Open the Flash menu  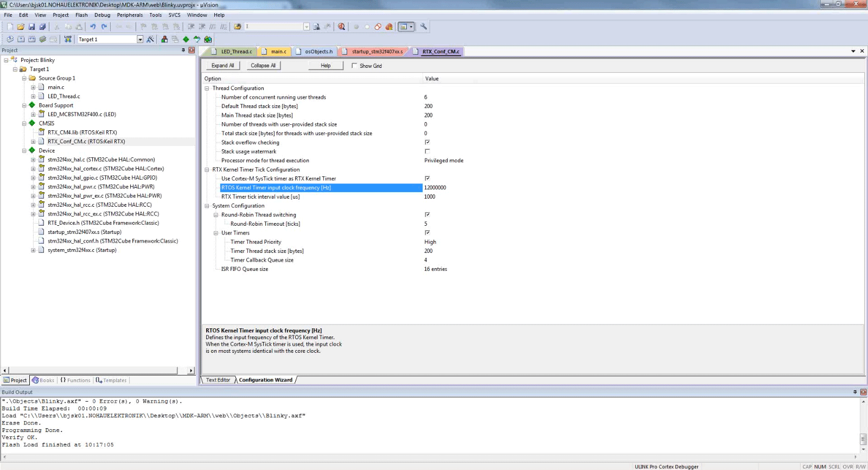pos(81,15)
